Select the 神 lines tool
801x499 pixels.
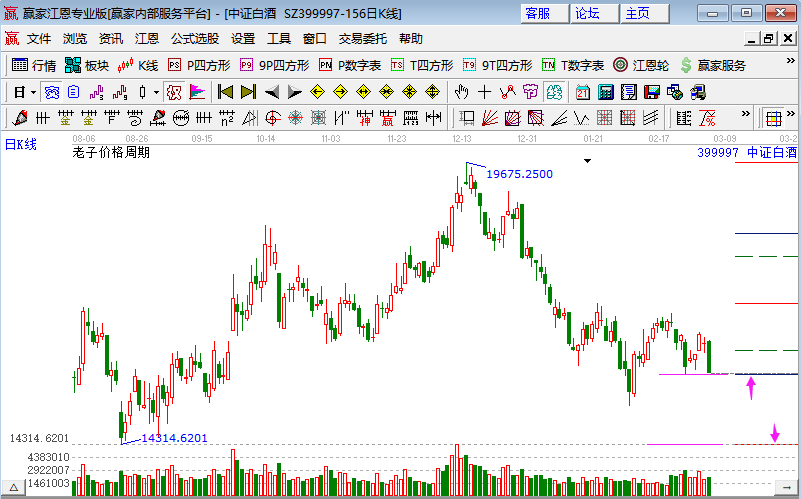pyautogui.click(x=365, y=118)
